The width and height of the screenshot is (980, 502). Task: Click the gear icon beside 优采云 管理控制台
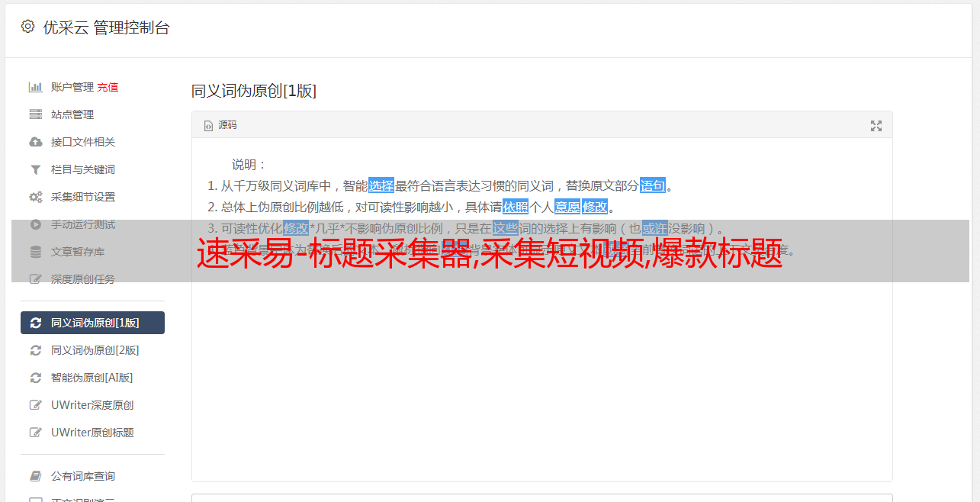27,27
